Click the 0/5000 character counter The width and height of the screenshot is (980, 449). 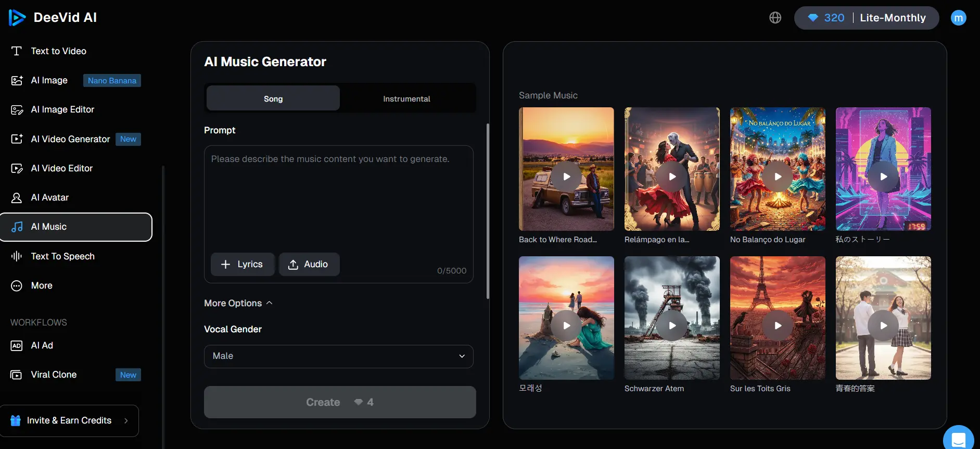452,271
